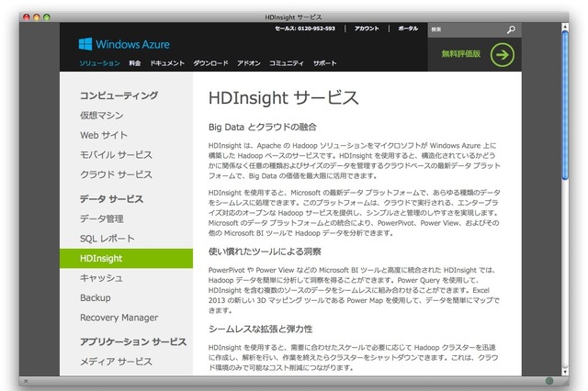Open the 料金 menu
588x391 pixels.
coord(135,63)
